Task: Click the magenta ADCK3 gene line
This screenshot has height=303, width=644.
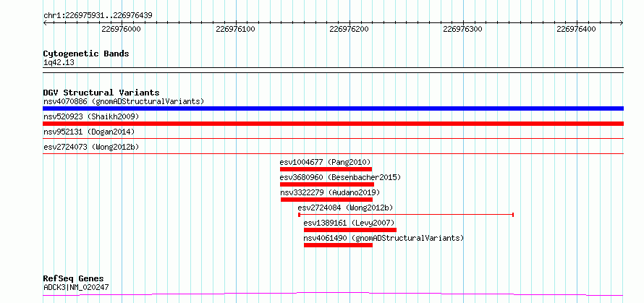Action: (x=333, y=294)
